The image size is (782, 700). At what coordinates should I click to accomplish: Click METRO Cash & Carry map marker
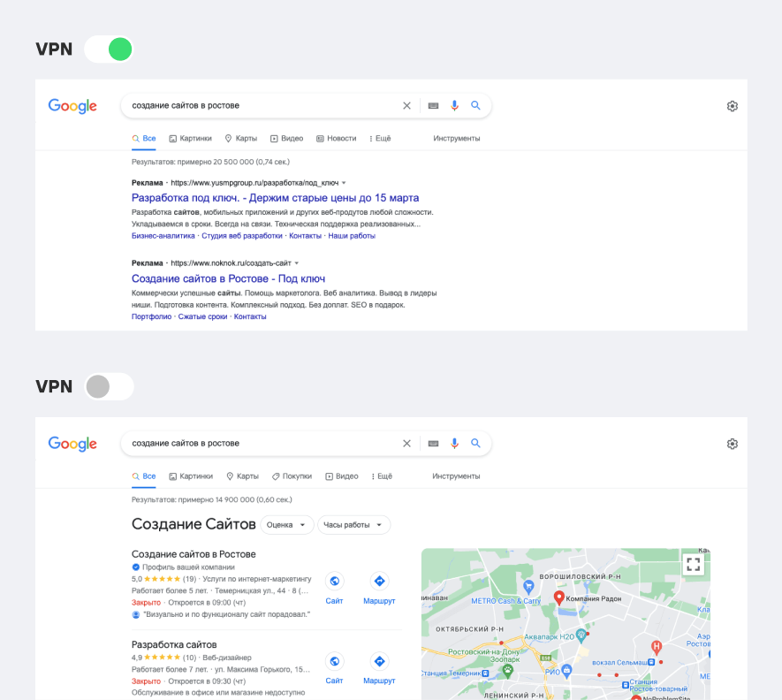[x=528, y=586]
